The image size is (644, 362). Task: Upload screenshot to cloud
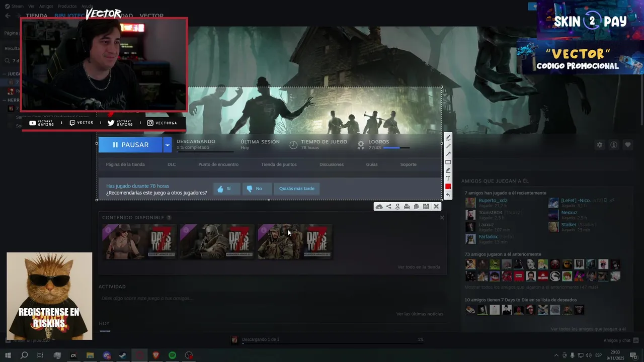pyautogui.click(x=379, y=207)
